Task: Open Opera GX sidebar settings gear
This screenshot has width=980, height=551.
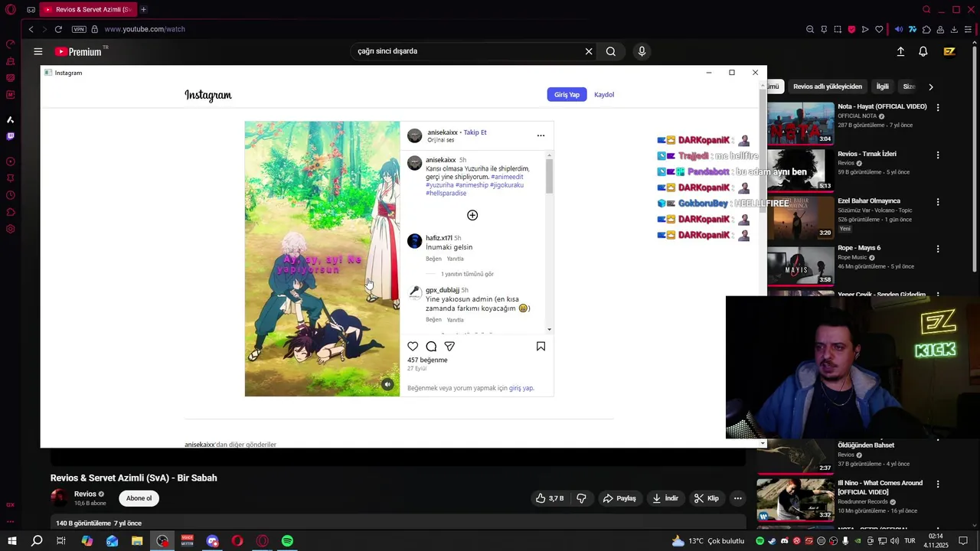Action: (10, 229)
